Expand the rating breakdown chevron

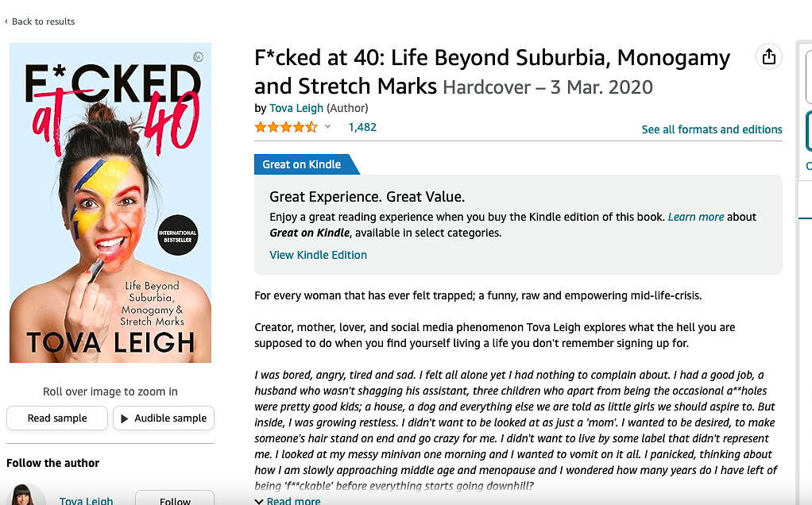327,126
